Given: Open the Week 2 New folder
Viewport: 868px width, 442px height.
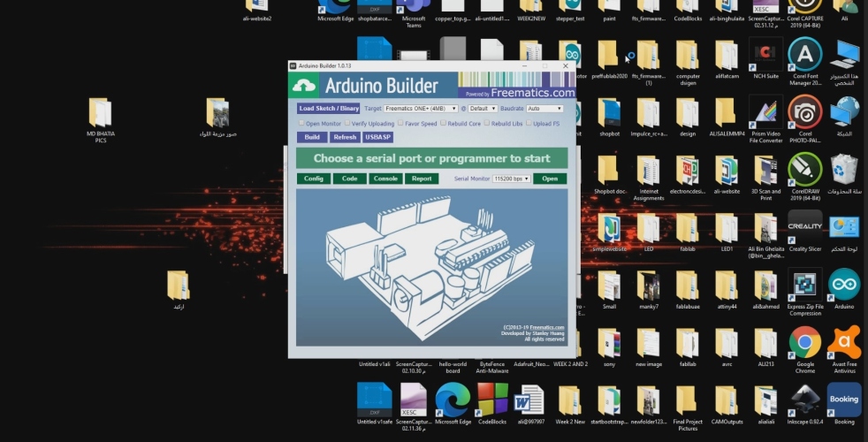Looking at the screenshot, I should [569, 400].
